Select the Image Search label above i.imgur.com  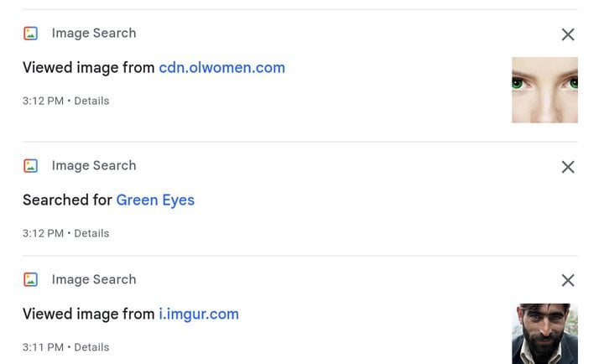94,279
